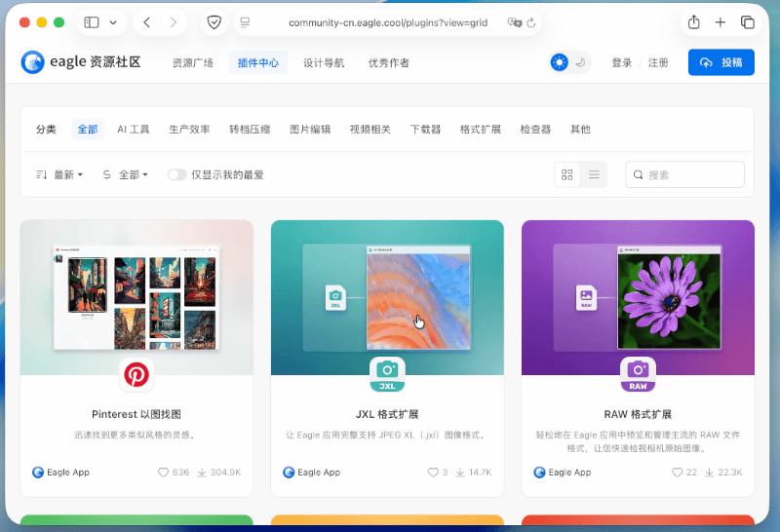Image resolution: width=780 pixels, height=532 pixels.
Task: Open sidebar options chevron
Action: (x=113, y=22)
